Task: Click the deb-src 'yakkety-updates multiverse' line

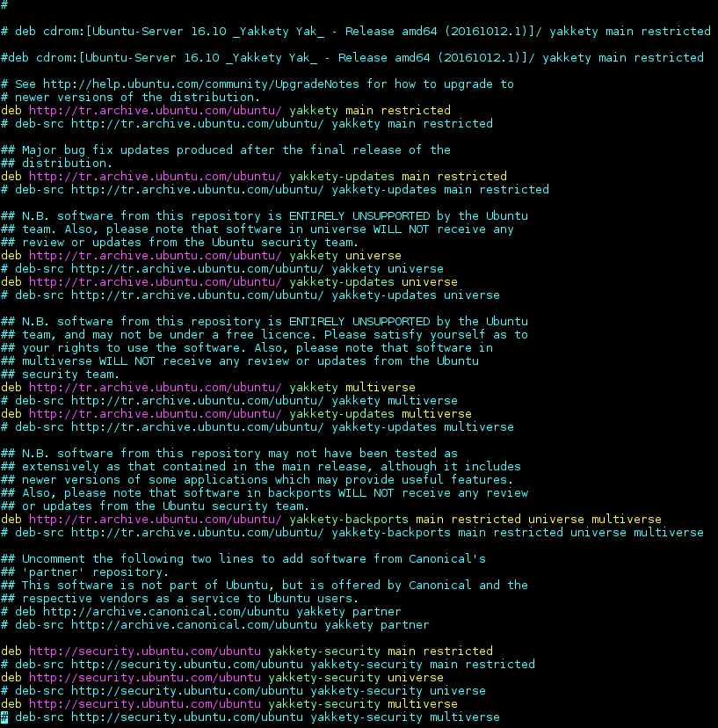Action: click(257, 427)
